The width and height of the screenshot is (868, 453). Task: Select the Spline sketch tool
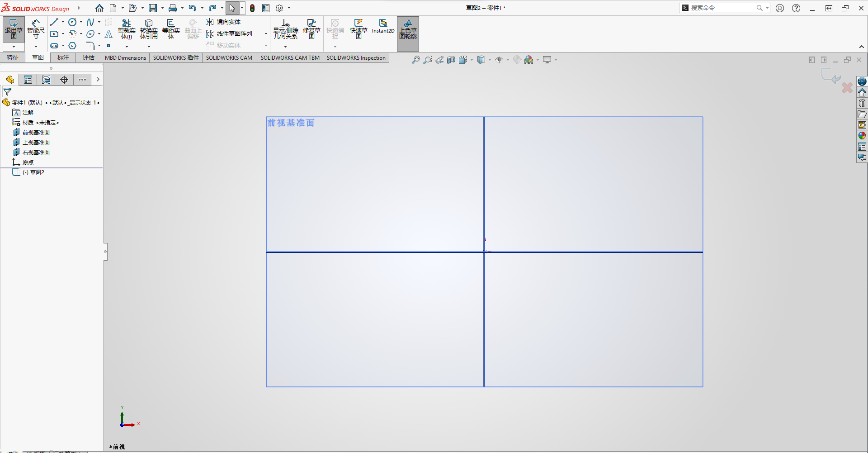pyautogui.click(x=90, y=22)
